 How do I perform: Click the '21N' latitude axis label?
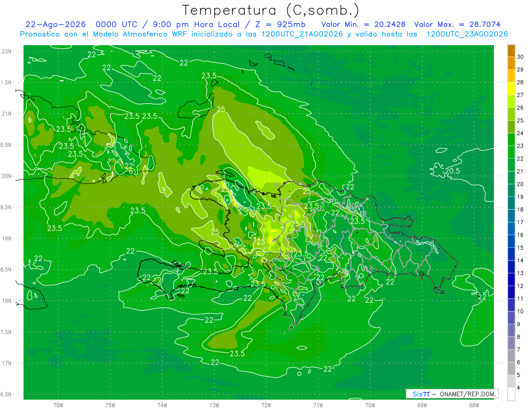[x=7, y=114]
